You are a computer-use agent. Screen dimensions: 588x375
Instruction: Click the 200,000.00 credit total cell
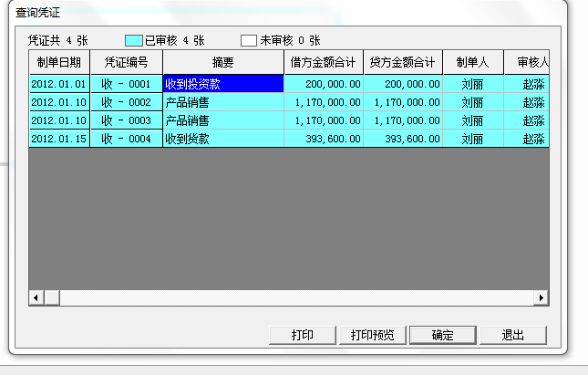click(403, 84)
